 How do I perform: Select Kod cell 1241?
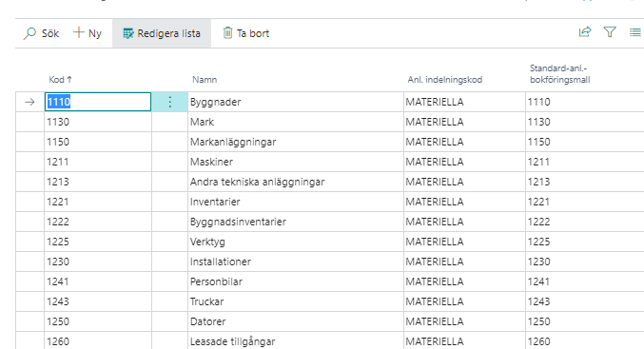98,281
